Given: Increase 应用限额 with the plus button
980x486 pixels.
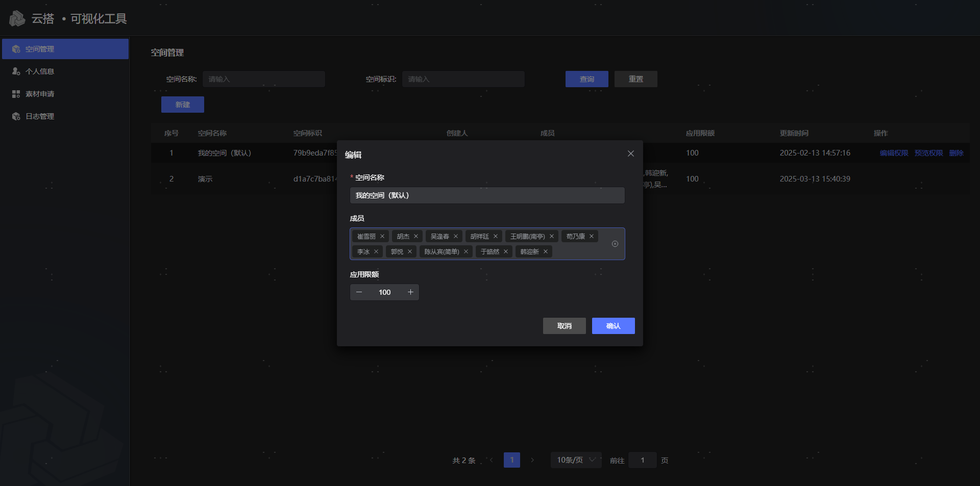Looking at the screenshot, I should click(x=410, y=293).
